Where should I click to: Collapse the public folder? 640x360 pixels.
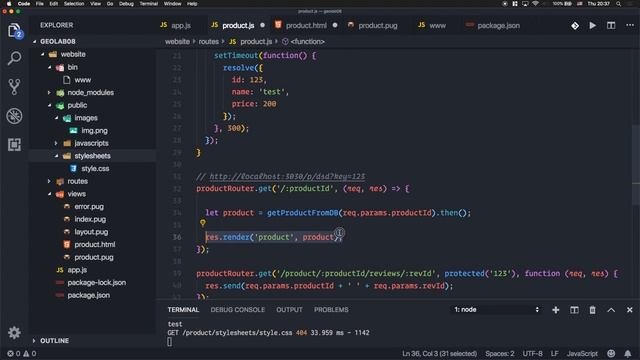coord(50,105)
